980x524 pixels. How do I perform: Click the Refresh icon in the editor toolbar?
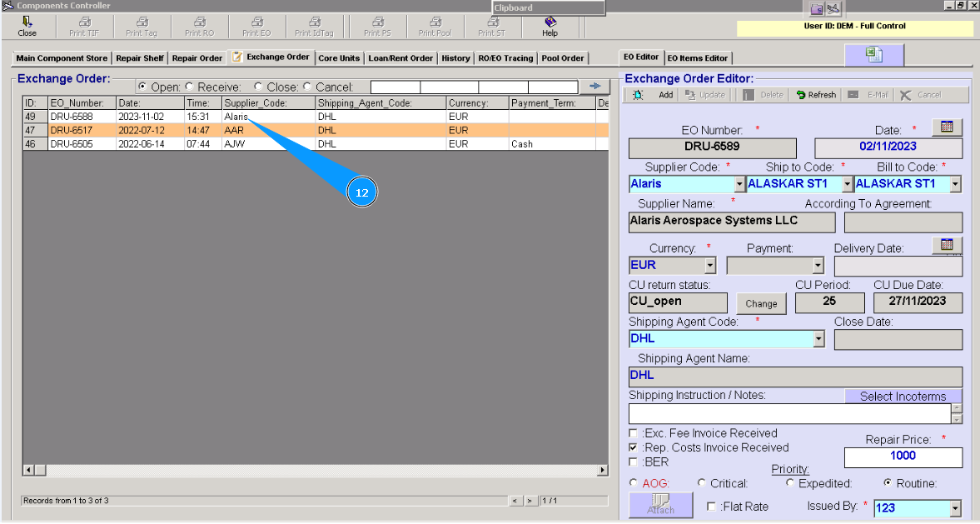pyautogui.click(x=801, y=95)
